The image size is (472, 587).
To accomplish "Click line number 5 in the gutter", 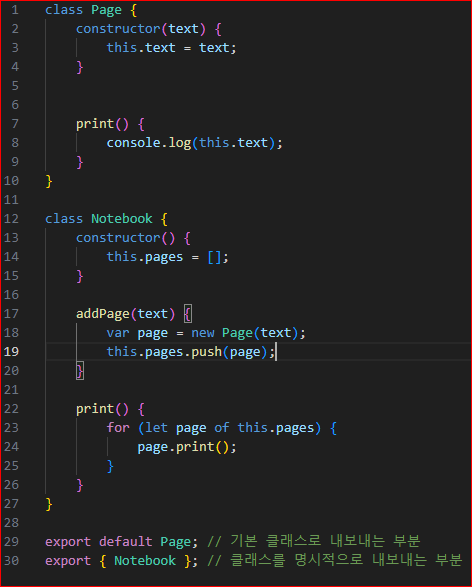I will (x=15, y=86).
